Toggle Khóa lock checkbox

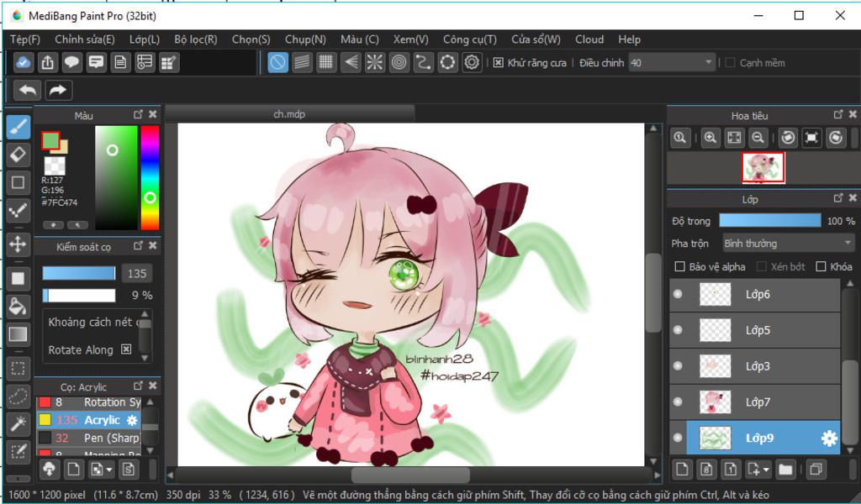(x=821, y=266)
